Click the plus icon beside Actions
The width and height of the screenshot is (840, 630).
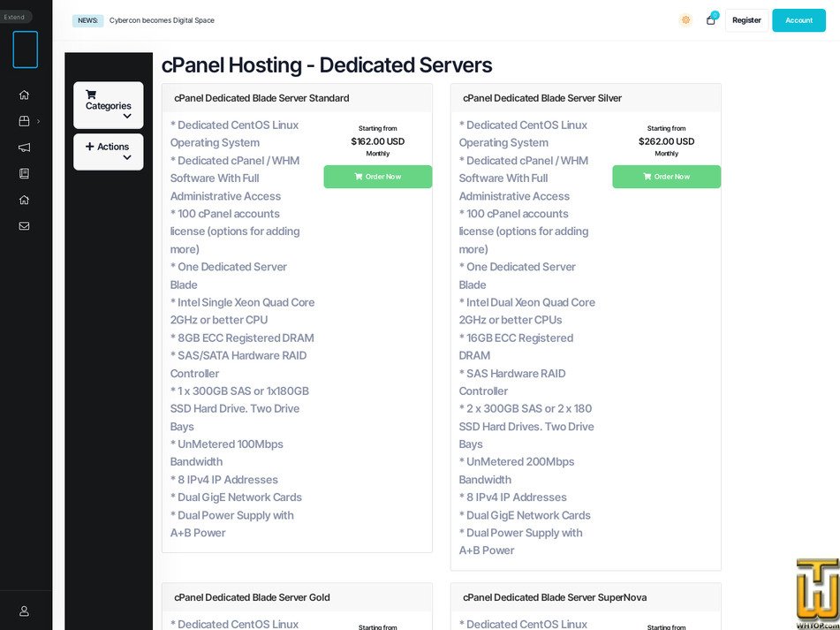[x=89, y=147]
